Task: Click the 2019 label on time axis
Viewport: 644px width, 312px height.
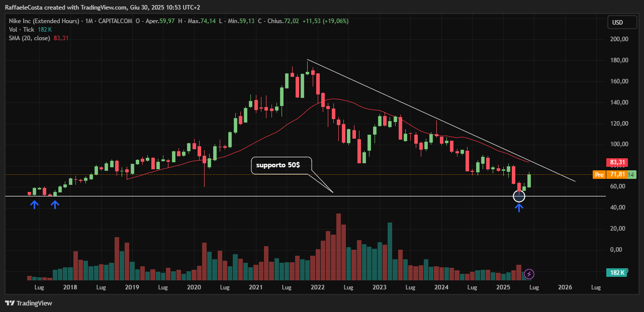Action: coord(132,287)
